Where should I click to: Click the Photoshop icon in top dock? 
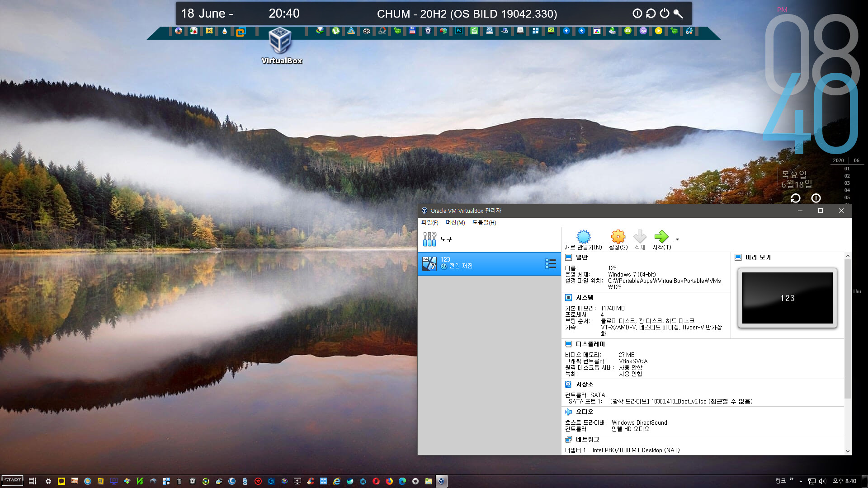[459, 31]
